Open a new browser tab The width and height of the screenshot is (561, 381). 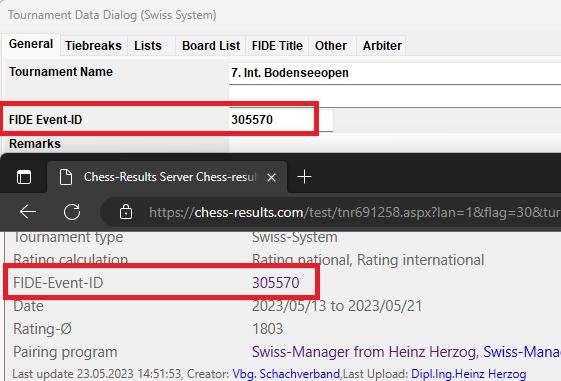pos(304,177)
